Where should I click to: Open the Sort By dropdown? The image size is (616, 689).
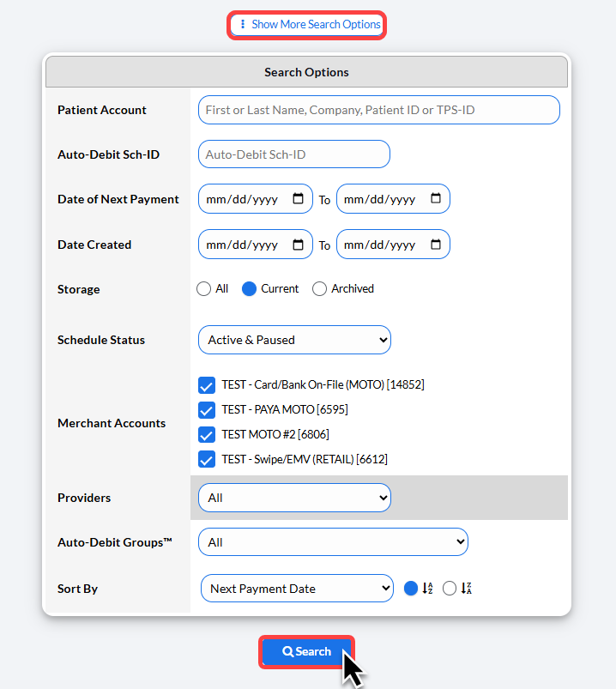pos(297,589)
